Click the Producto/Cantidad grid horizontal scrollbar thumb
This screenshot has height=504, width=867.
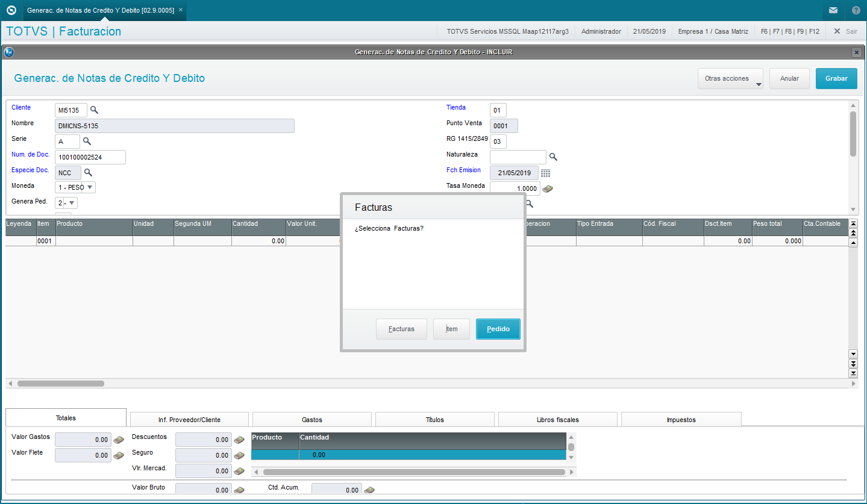click(x=415, y=472)
